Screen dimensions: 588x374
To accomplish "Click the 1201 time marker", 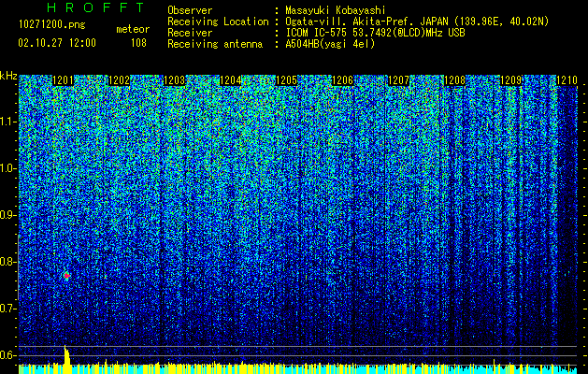I will tap(63, 80).
